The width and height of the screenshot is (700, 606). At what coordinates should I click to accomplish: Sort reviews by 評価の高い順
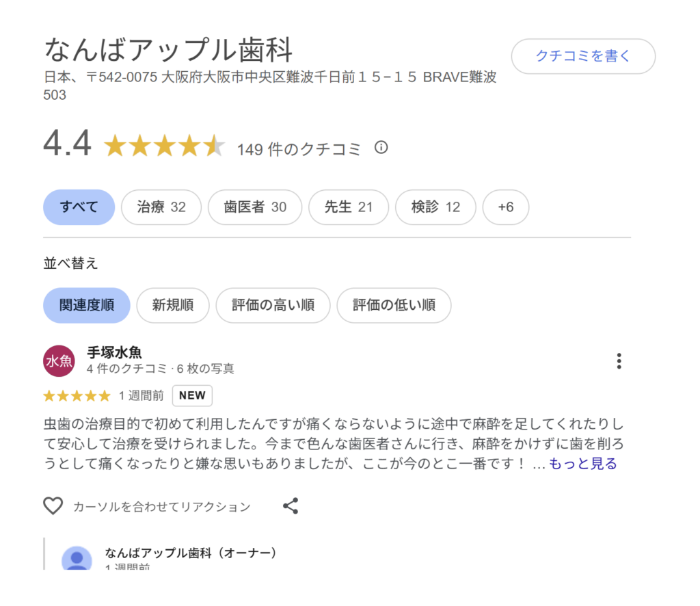tap(273, 305)
